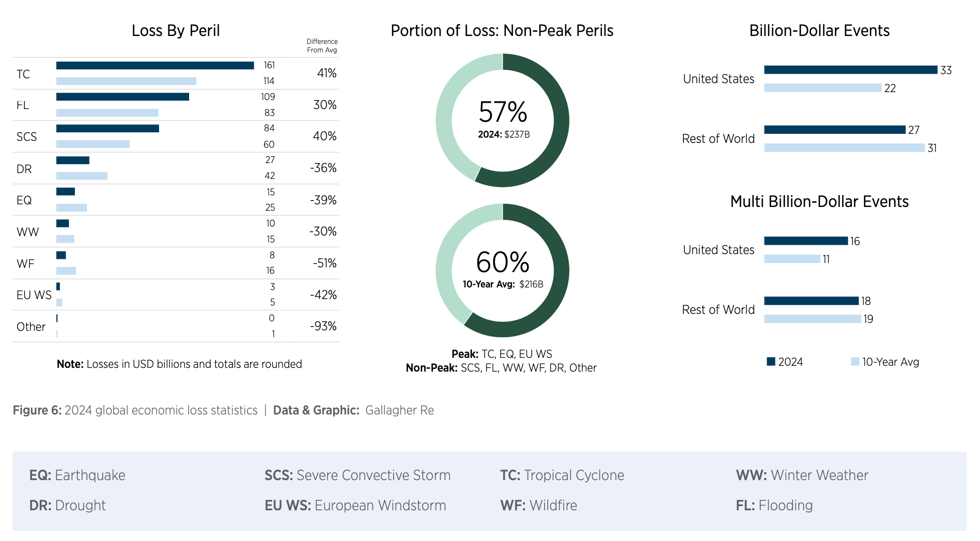Click the 57% donut chart center
Image resolution: width=980 pixels, height=541 pixels.
[x=502, y=120]
